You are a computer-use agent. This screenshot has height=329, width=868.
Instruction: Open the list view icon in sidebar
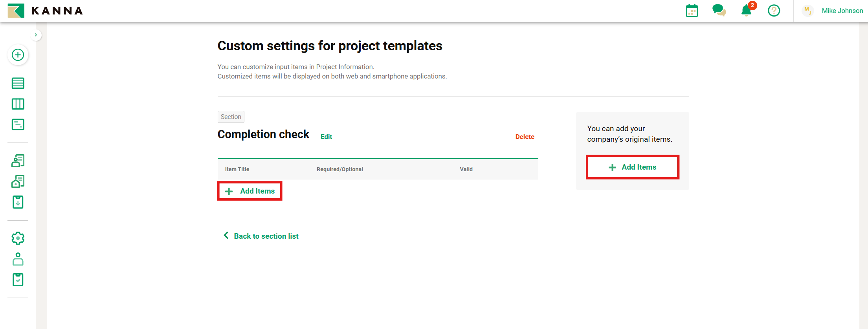[x=18, y=83]
